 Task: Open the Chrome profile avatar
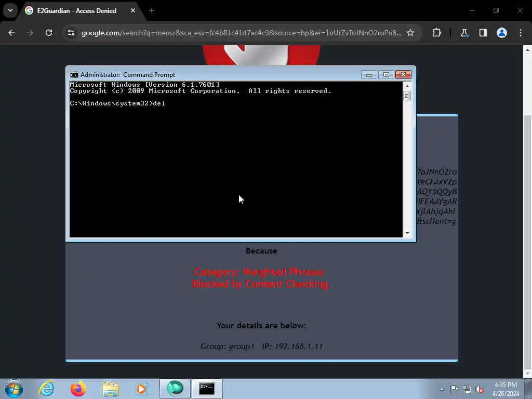coord(502,33)
